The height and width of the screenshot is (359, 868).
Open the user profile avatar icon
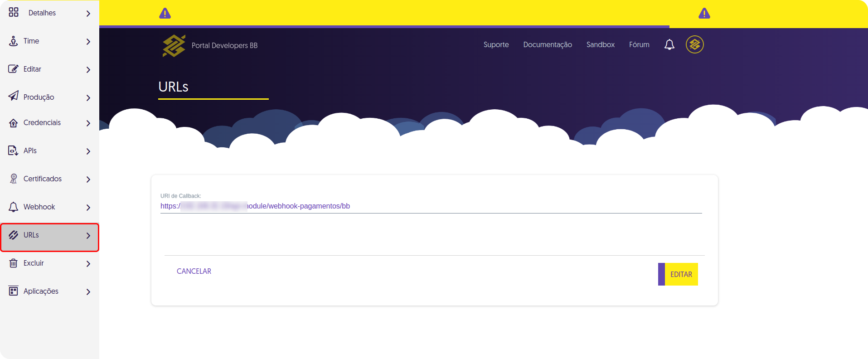694,44
